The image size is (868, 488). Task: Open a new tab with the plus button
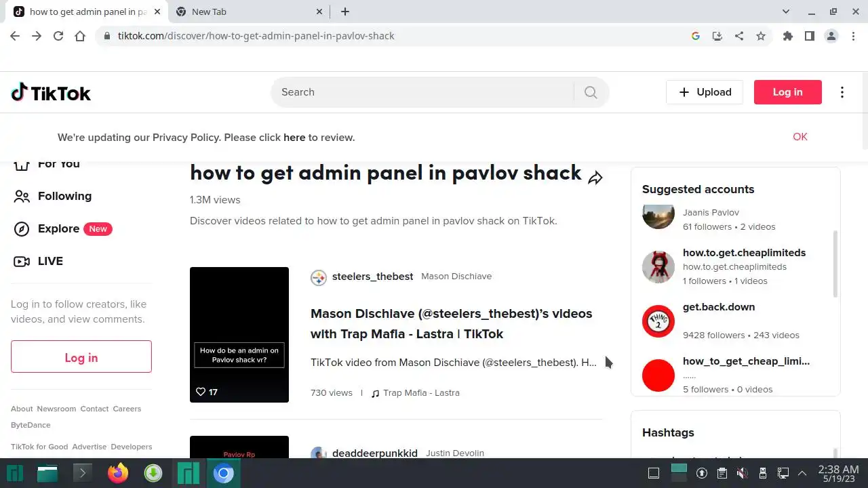[x=344, y=12]
